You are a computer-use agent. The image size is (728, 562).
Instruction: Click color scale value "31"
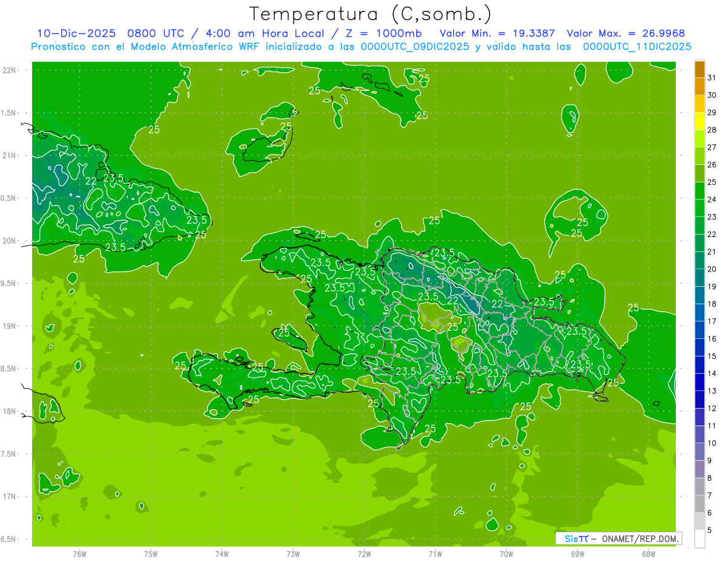click(712, 78)
